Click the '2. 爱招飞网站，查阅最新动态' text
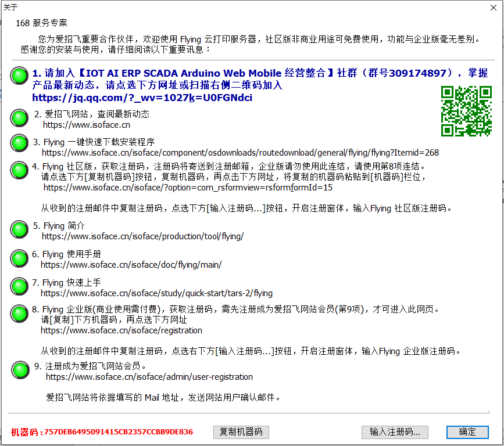 click(x=92, y=114)
